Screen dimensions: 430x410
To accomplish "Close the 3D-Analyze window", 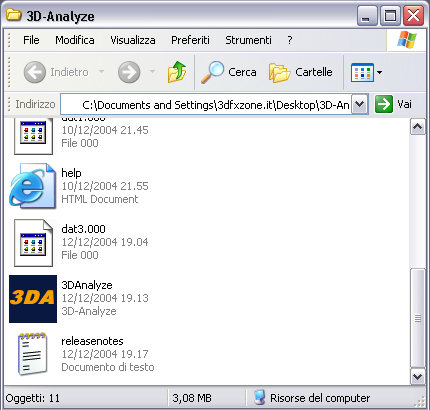I will tap(413, 16).
